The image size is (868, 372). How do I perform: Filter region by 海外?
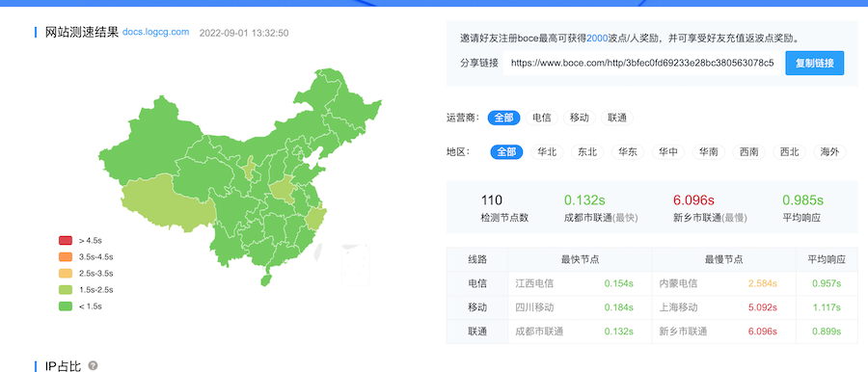tap(829, 152)
